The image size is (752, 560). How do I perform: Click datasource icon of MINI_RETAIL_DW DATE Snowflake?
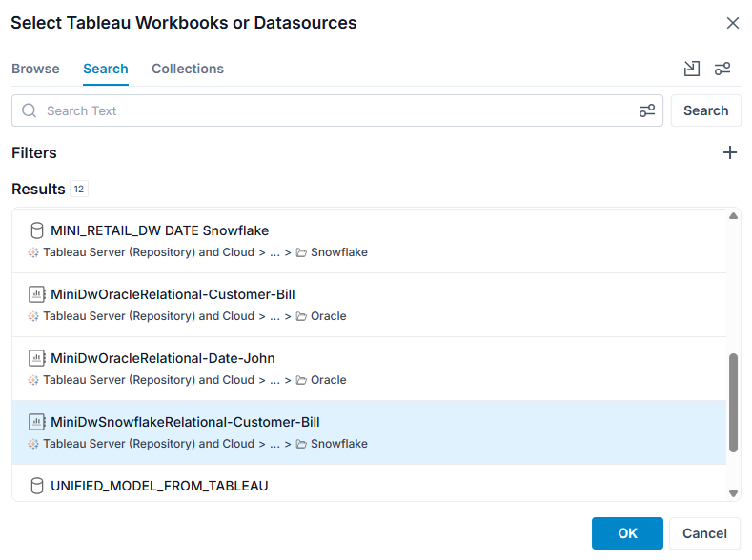tap(37, 230)
